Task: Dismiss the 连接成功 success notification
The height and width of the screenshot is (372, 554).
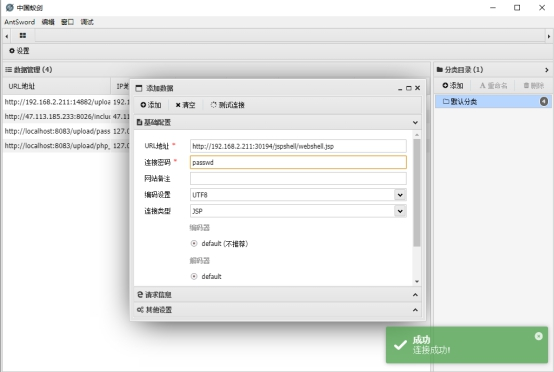Action: [x=538, y=336]
